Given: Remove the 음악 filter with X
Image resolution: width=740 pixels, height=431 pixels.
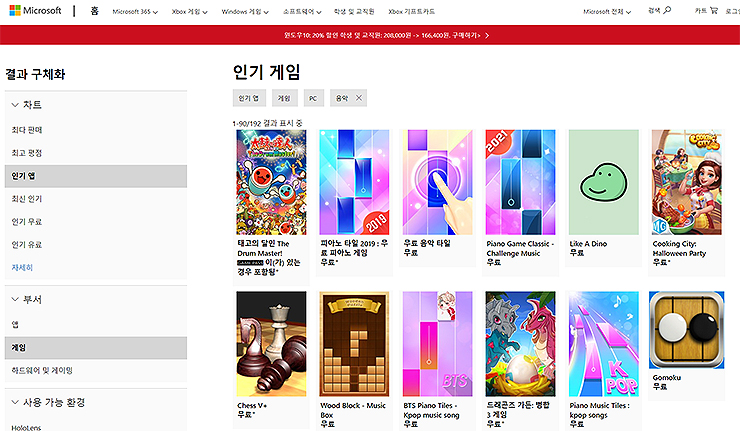Looking at the screenshot, I should point(359,98).
